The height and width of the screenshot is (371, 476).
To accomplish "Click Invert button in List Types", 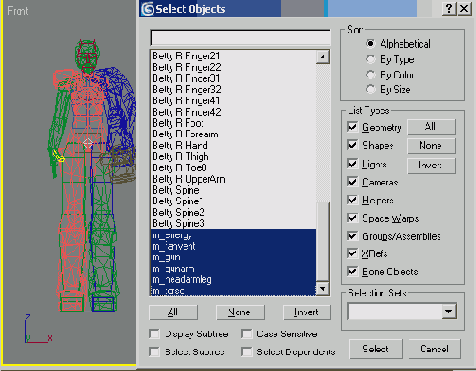I will coord(431,165).
